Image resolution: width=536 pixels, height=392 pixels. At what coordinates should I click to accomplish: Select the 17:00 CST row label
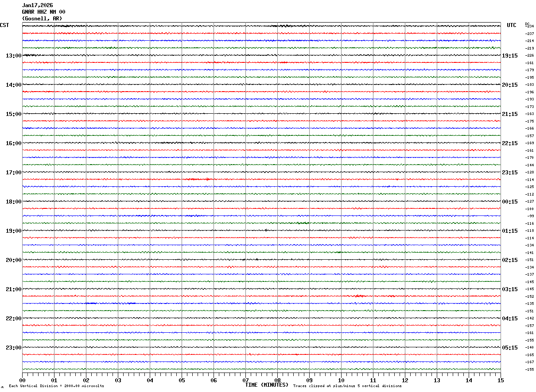[13, 173]
